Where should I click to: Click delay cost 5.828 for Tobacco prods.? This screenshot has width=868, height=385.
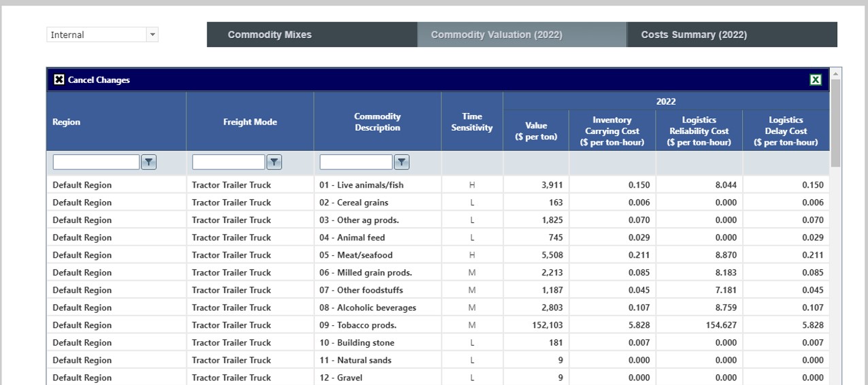point(812,325)
